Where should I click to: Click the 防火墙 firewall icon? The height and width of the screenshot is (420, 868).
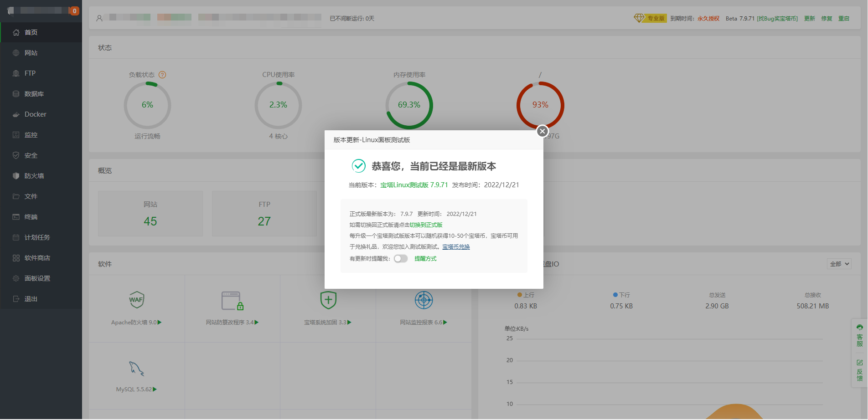pyautogui.click(x=16, y=176)
